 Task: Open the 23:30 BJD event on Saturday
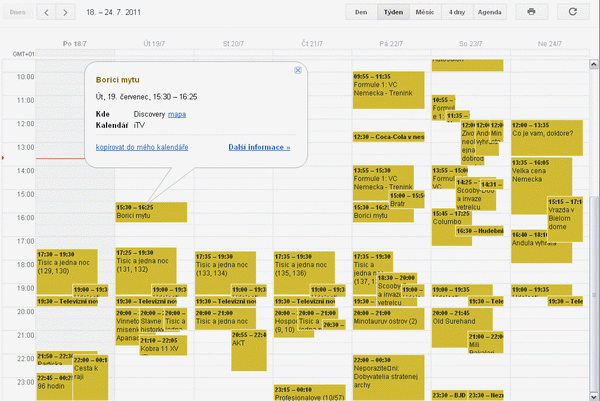pos(449,395)
